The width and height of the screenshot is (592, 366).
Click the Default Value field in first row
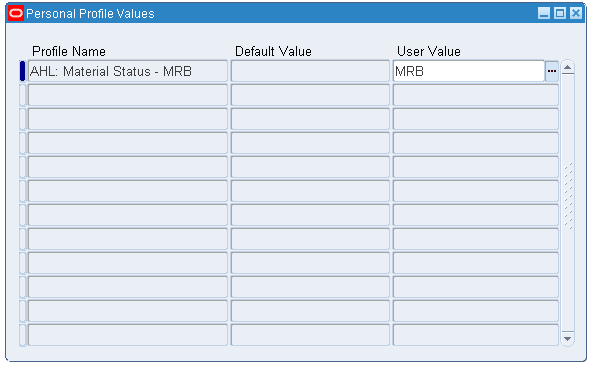coord(310,71)
